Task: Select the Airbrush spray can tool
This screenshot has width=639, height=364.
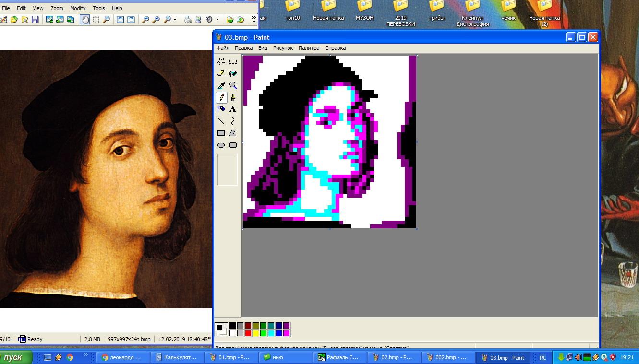Action: point(221,109)
